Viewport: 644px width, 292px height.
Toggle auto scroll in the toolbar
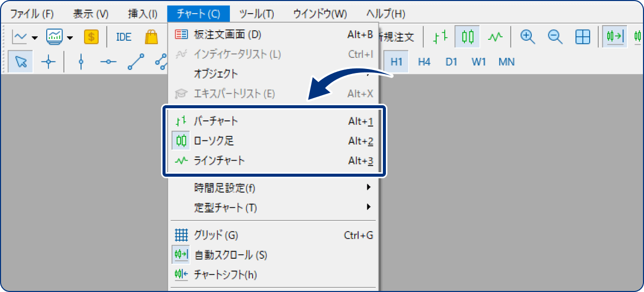[614, 37]
